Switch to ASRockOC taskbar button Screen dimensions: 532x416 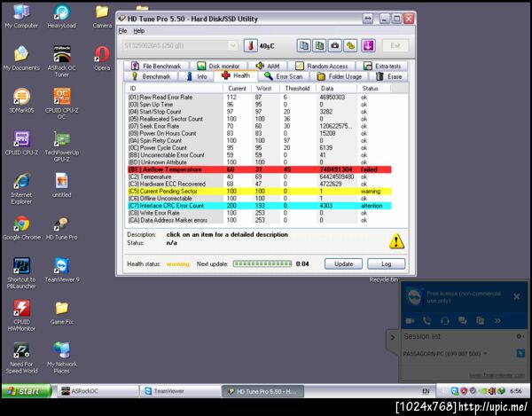click(x=98, y=391)
